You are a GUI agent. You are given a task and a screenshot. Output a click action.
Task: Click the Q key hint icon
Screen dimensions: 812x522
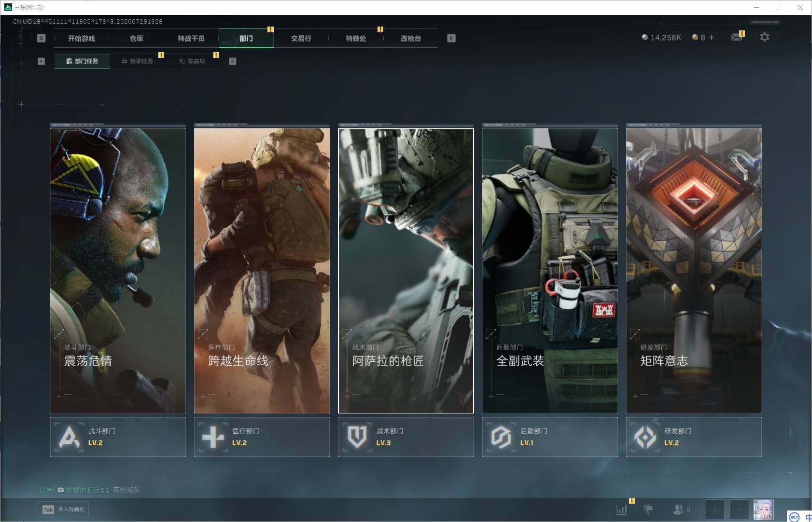coord(41,38)
